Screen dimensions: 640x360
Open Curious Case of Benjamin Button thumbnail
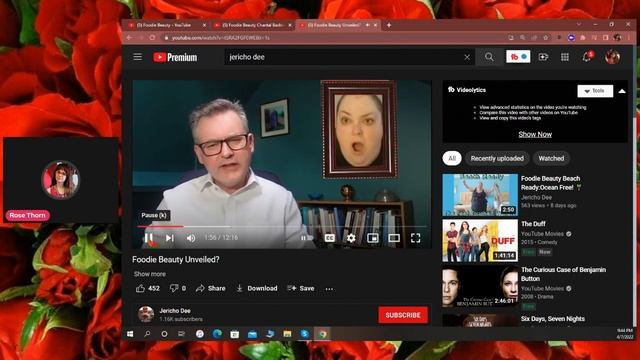480,287
